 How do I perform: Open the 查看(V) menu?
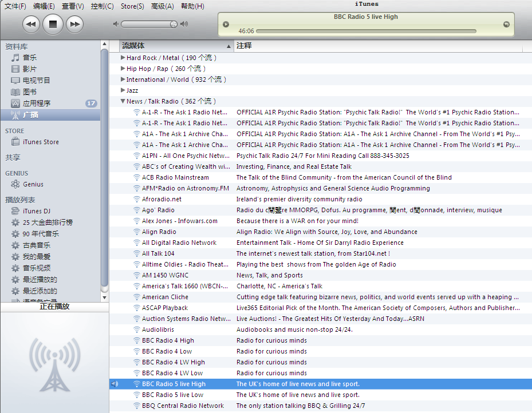[73, 6]
